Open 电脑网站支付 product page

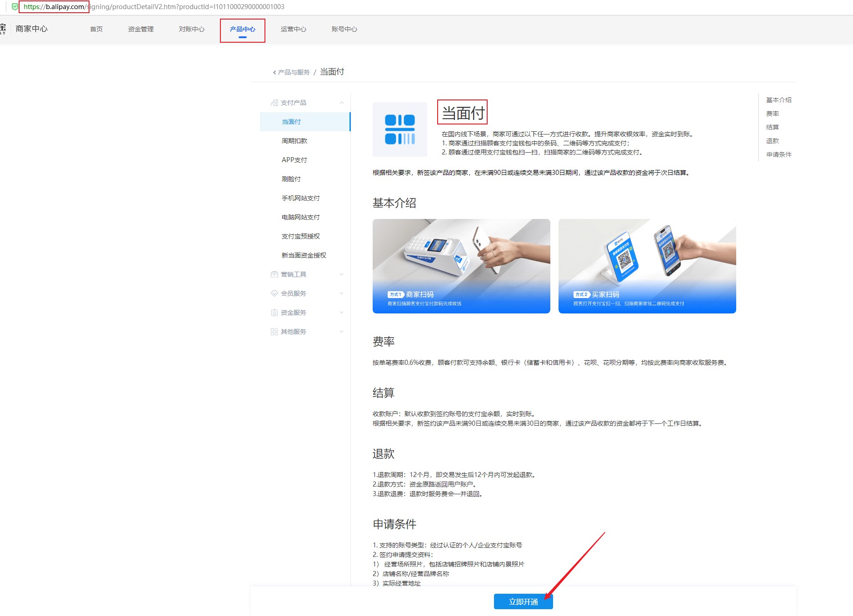(301, 217)
